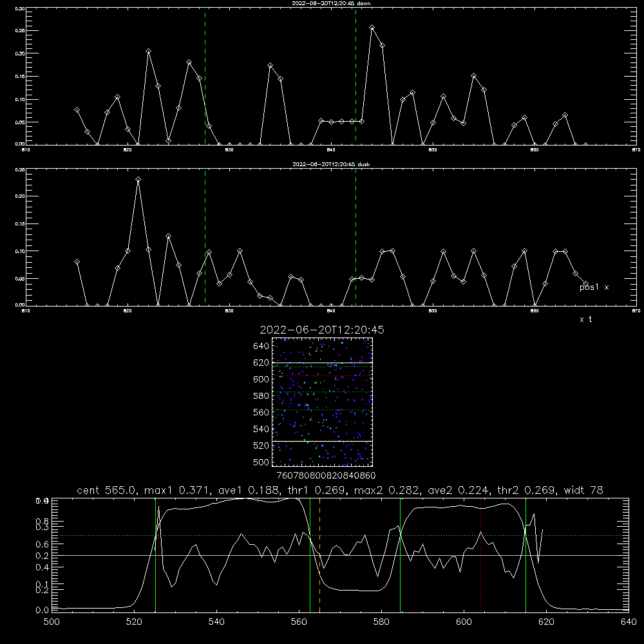Click the upper white horizontal line in image
Viewport: 644px width, 644px height.
pyautogui.click(x=322, y=363)
